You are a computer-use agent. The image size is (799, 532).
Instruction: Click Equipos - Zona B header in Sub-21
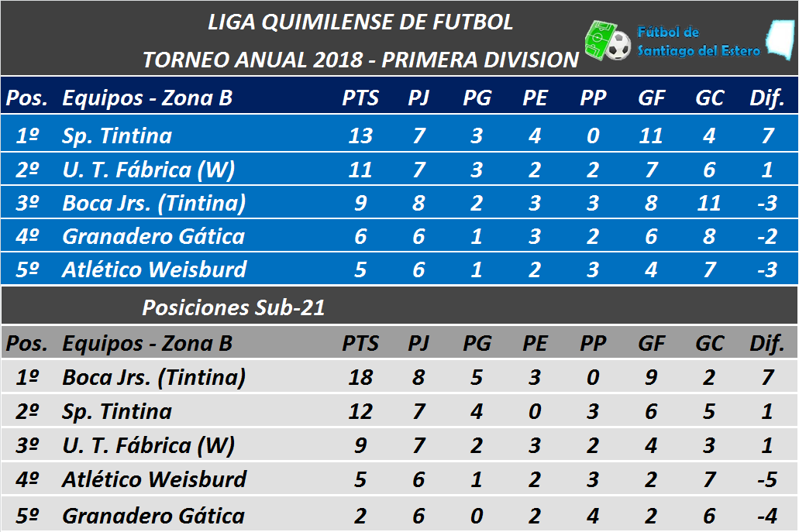point(147,344)
